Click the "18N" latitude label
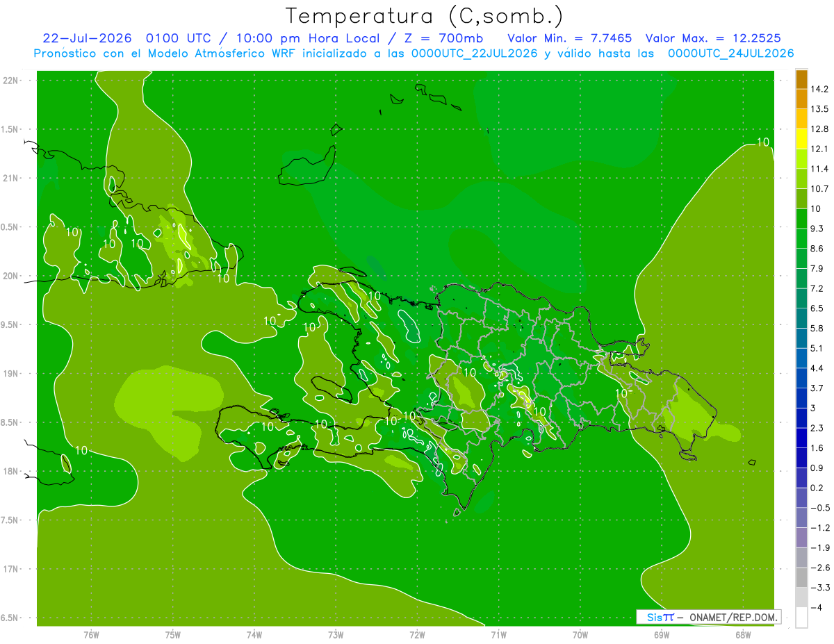The width and height of the screenshot is (834, 644). 10,471
